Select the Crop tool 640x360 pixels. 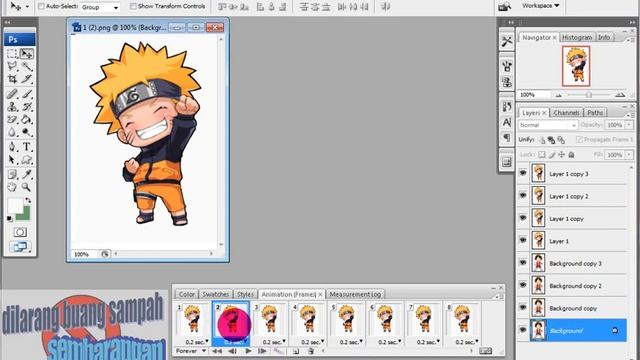point(12,79)
